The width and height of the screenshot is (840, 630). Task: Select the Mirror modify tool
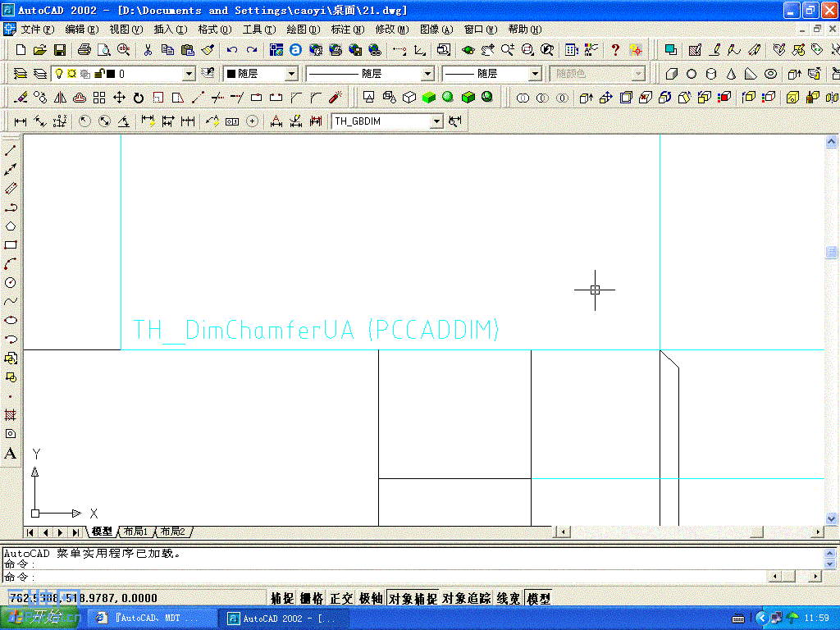pyautogui.click(x=60, y=98)
